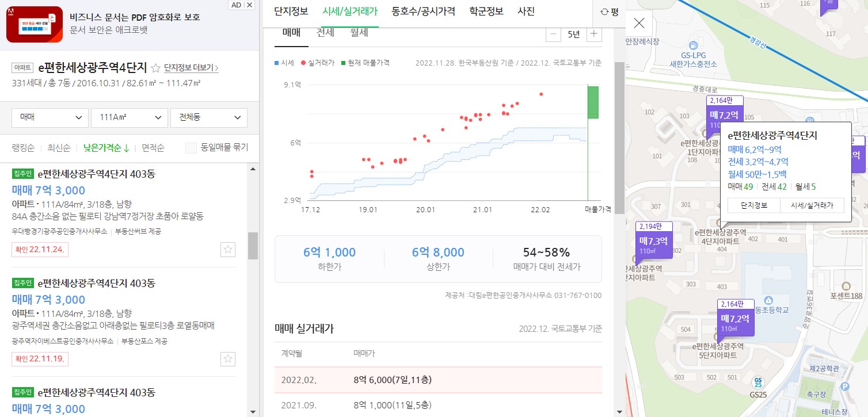The height and width of the screenshot is (417, 868).
Task: Open the 111A㎡ area dropdown
Action: coord(130,117)
